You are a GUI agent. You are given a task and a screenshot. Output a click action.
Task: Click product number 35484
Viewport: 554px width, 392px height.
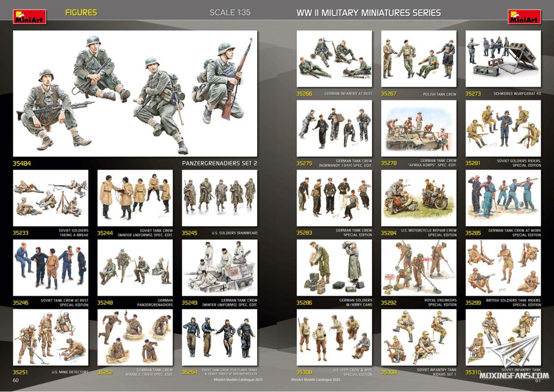click(x=22, y=163)
